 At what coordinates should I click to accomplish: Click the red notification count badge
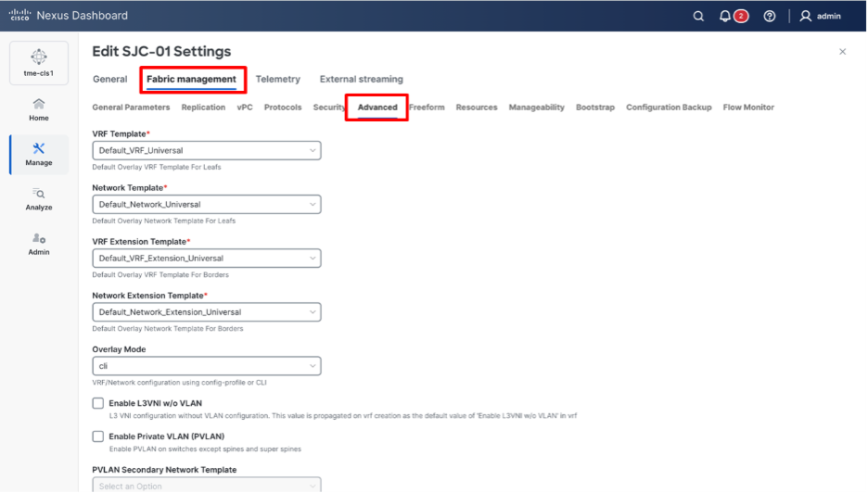pos(741,16)
